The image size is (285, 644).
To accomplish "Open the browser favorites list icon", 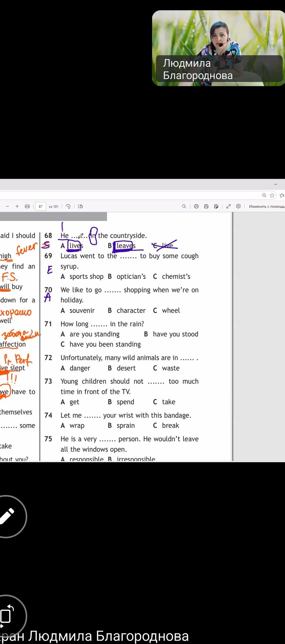I will [282, 195].
